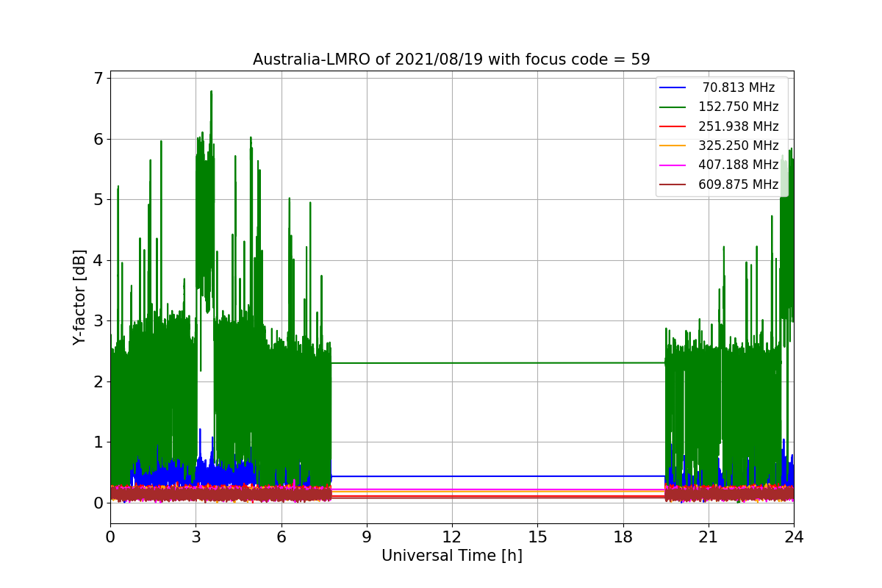Click x-axis tick label 9
The image size is (882, 588).
click(367, 537)
